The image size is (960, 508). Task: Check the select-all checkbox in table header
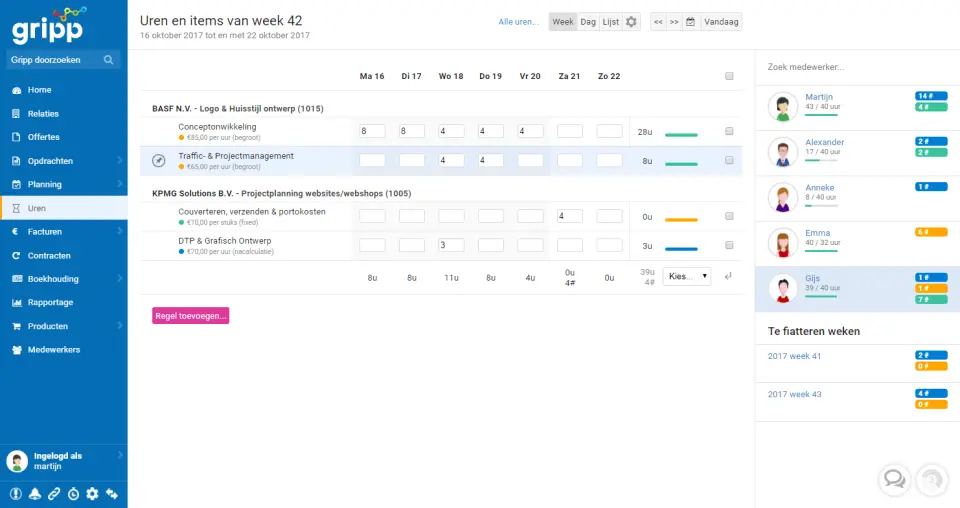pyautogui.click(x=729, y=76)
